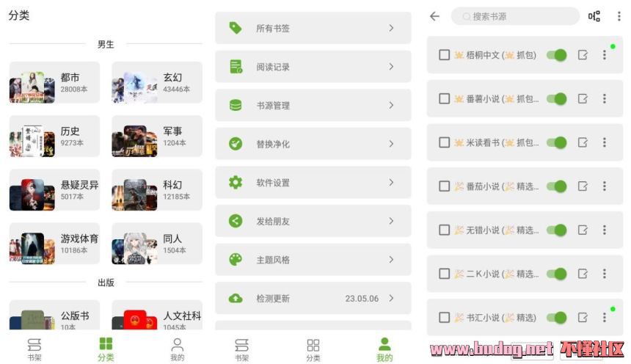Open the top-right overflow menu
The height and width of the screenshot is (364, 631).
619,16
